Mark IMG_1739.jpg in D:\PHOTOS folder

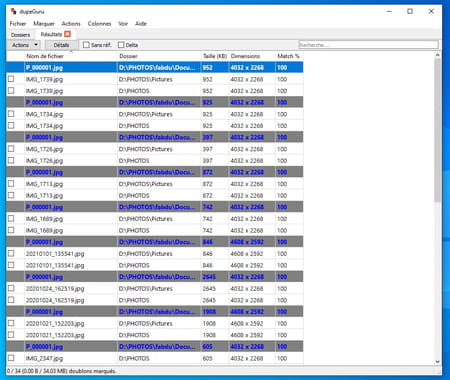(11, 91)
